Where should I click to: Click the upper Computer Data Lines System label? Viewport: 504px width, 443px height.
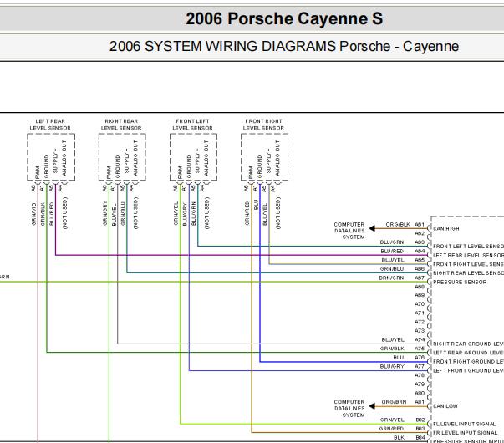pyautogui.click(x=349, y=231)
